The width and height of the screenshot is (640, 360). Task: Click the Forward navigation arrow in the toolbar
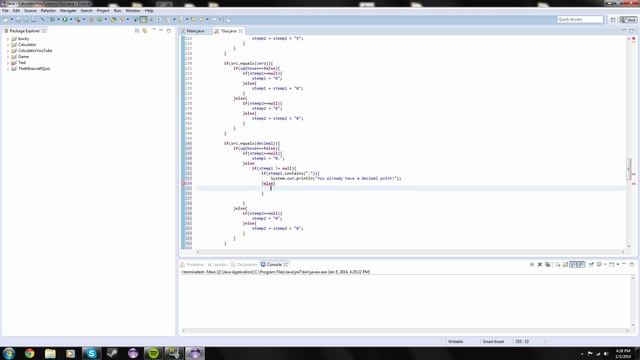click(214, 20)
